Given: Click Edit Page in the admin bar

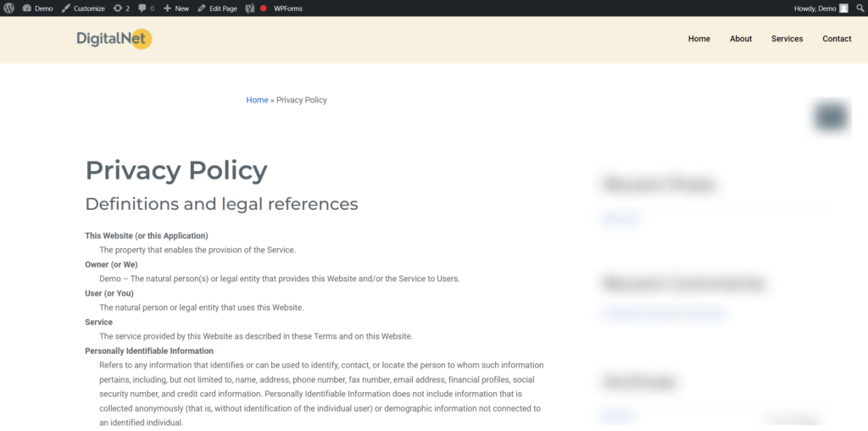Looking at the screenshot, I should tap(218, 8).
